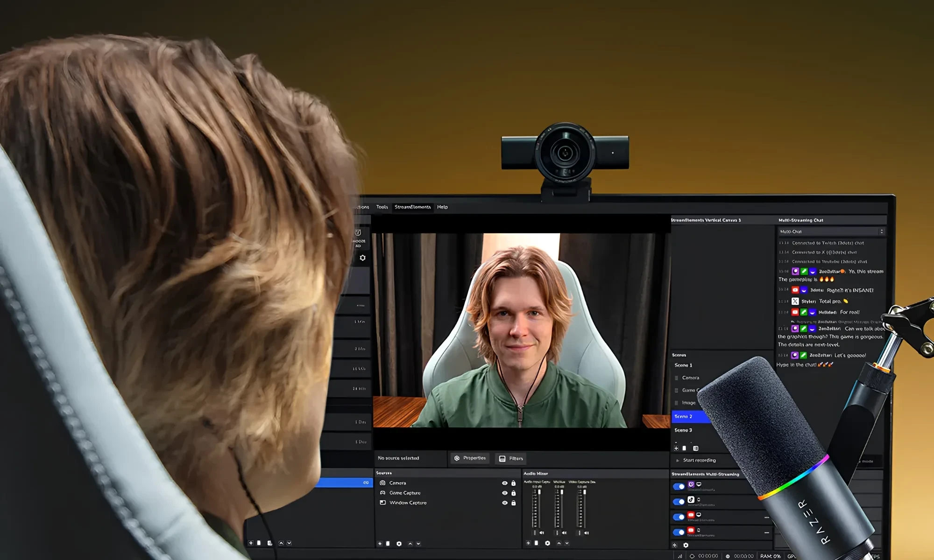Remove selected source with trash icon
Screen dimensions: 934x560
tap(388, 544)
